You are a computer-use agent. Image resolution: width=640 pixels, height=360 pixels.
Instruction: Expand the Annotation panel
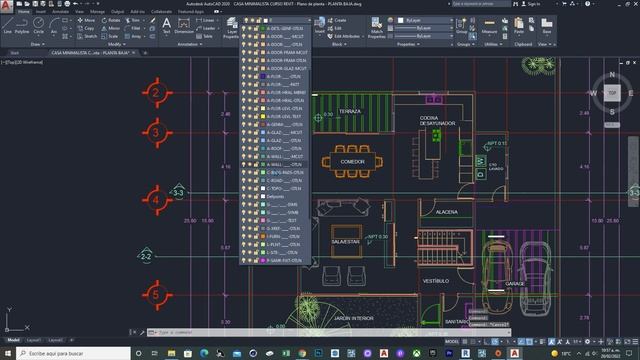(x=190, y=44)
